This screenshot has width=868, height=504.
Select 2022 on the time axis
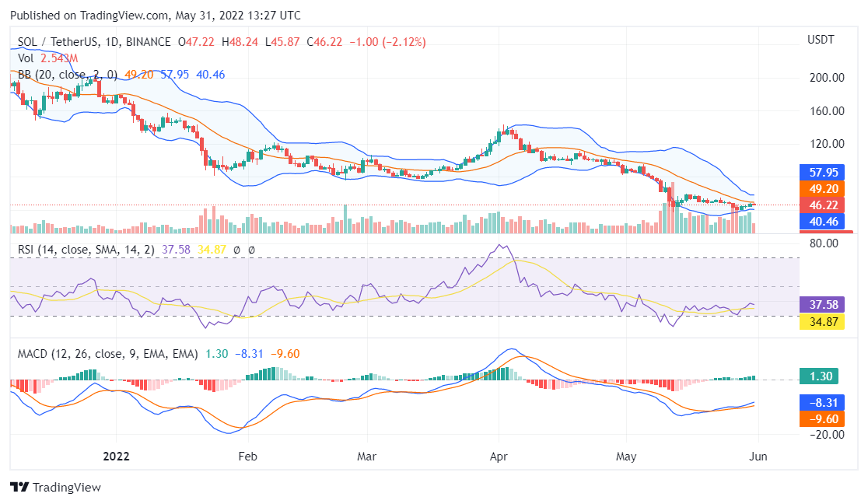click(x=117, y=457)
